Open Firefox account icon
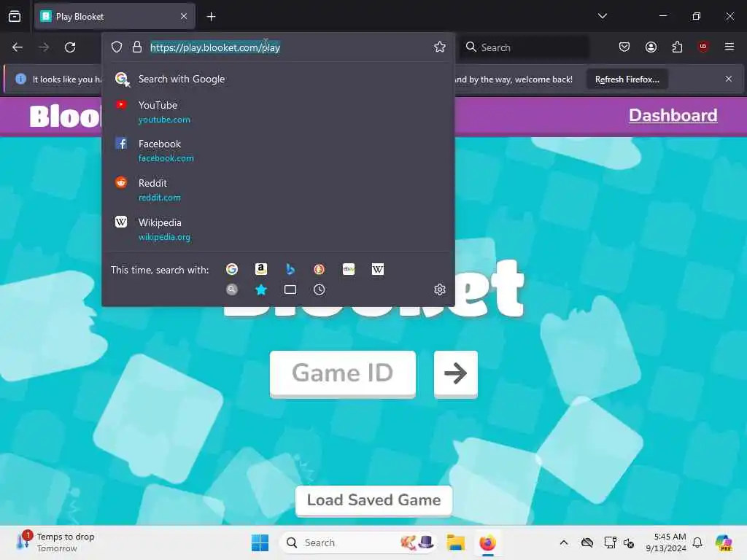The image size is (747, 560). click(x=651, y=47)
